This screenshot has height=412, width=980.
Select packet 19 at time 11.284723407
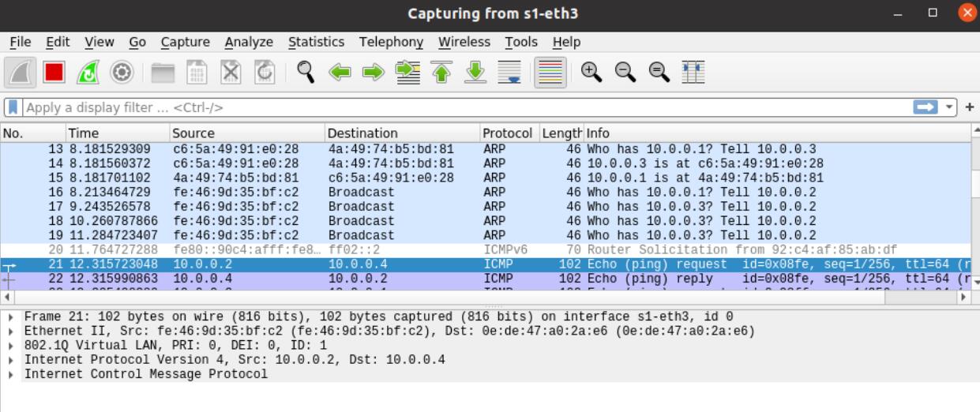485,235
